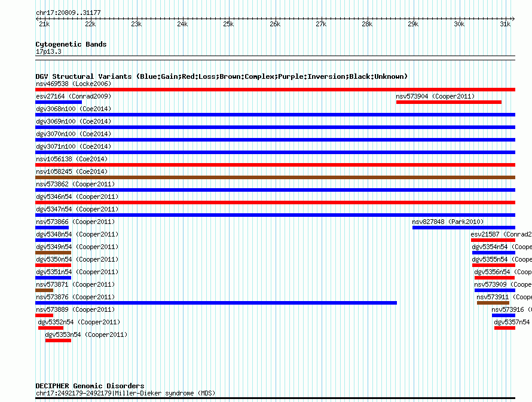
Task: Click the 31k ruler label
Action: click(505, 24)
